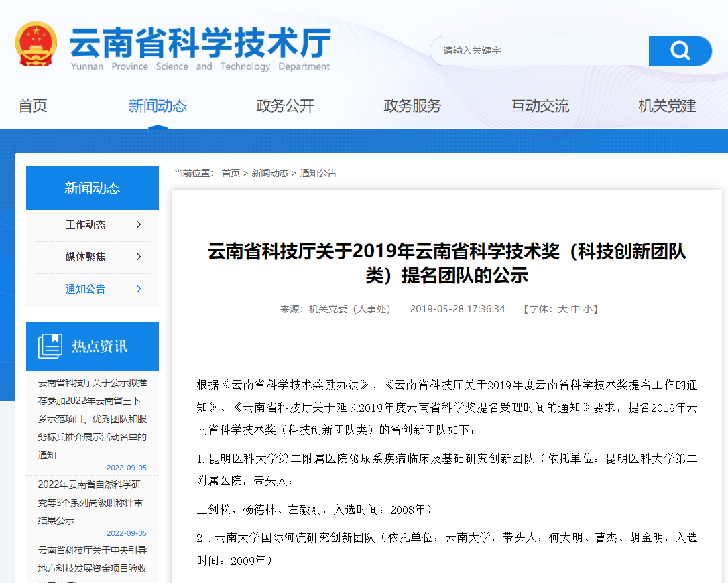The image size is (728, 583).
Task: Set font size to 中
Action: tap(575, 309)
